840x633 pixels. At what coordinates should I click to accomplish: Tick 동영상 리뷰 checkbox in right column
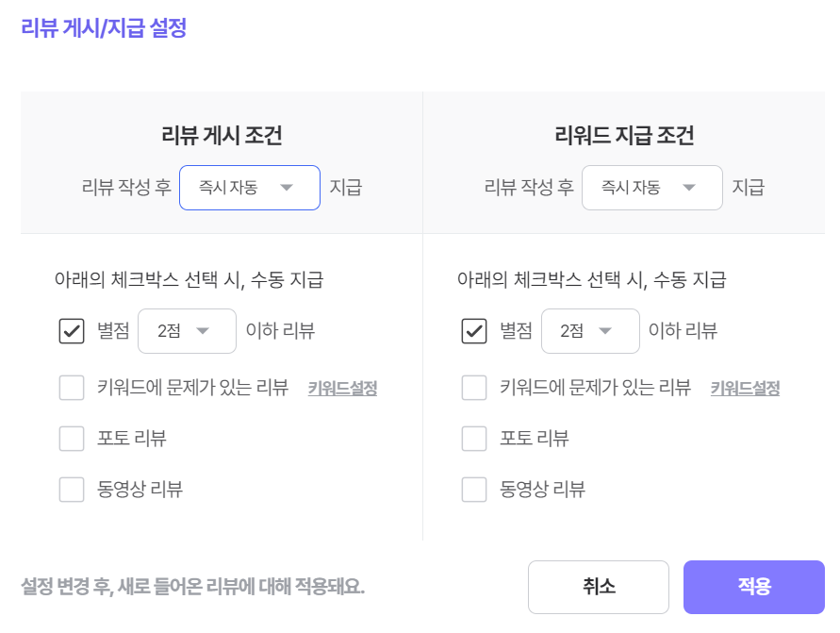pos(474,490)
